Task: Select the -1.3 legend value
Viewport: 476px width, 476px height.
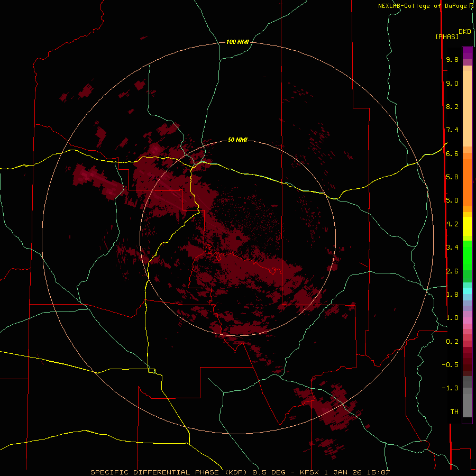Action: coord(450,388)
